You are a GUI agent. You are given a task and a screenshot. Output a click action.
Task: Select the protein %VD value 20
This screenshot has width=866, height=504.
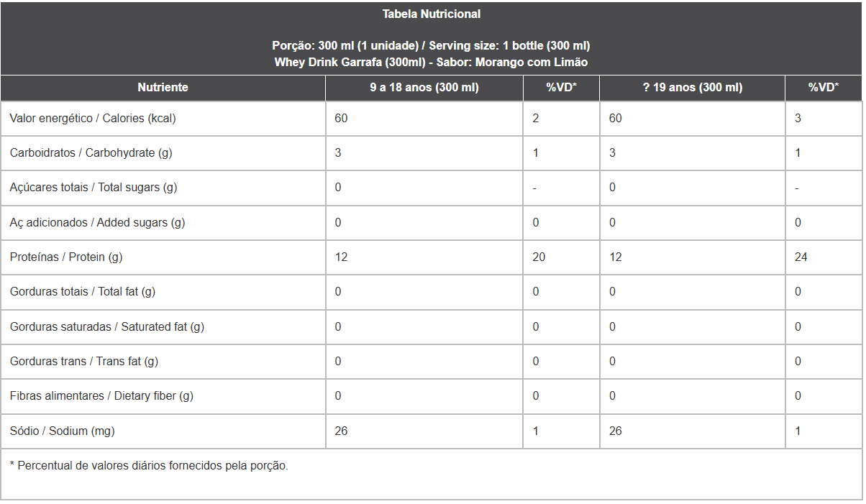[539, 257]
